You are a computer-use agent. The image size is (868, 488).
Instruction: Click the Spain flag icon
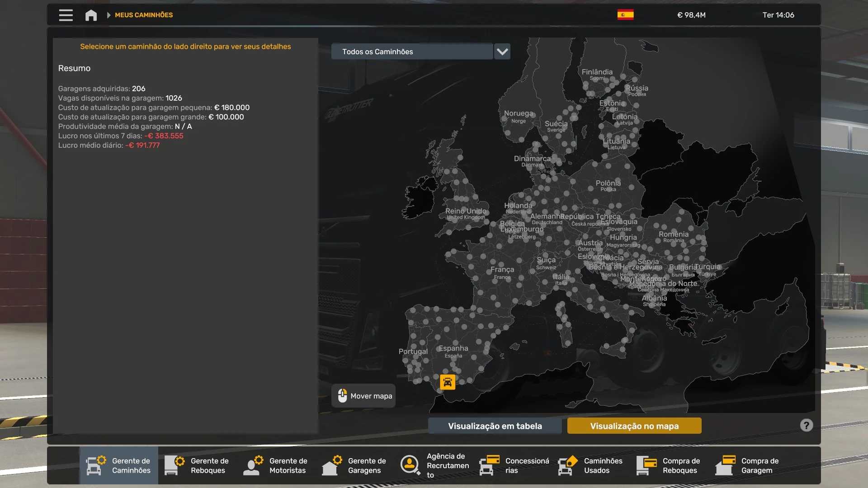625,15
